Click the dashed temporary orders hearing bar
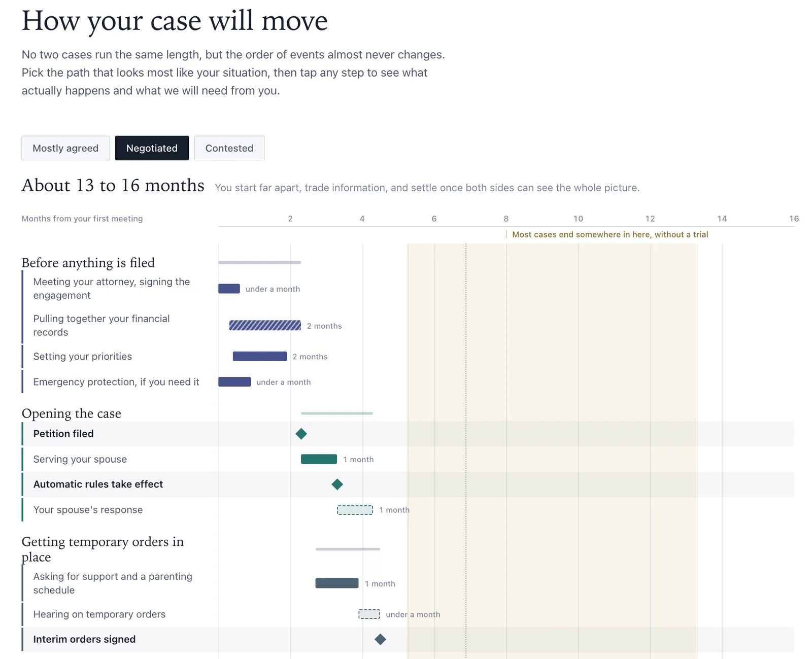The height and width of the screenshot is (659, 812). pos(369,614)
